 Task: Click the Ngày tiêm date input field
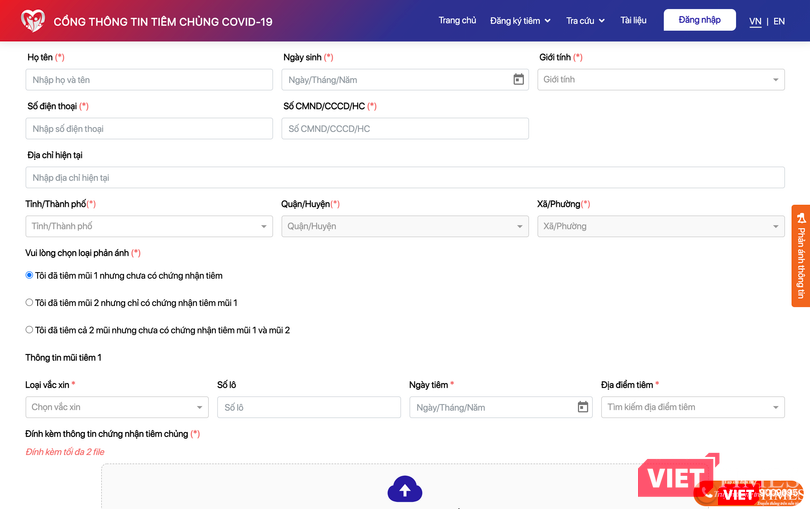click(501, 407)
